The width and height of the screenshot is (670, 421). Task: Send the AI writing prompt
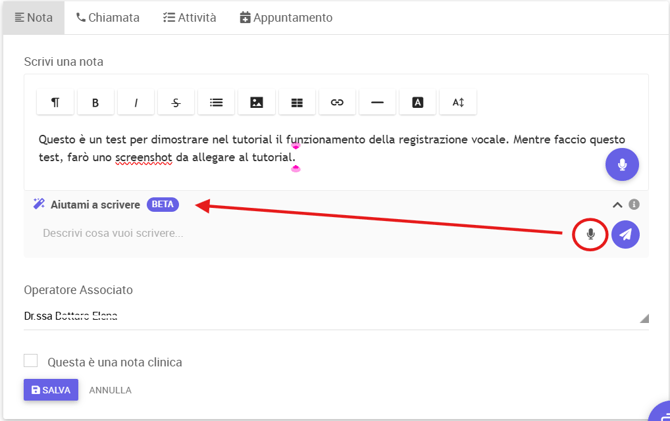coord(626,234)
